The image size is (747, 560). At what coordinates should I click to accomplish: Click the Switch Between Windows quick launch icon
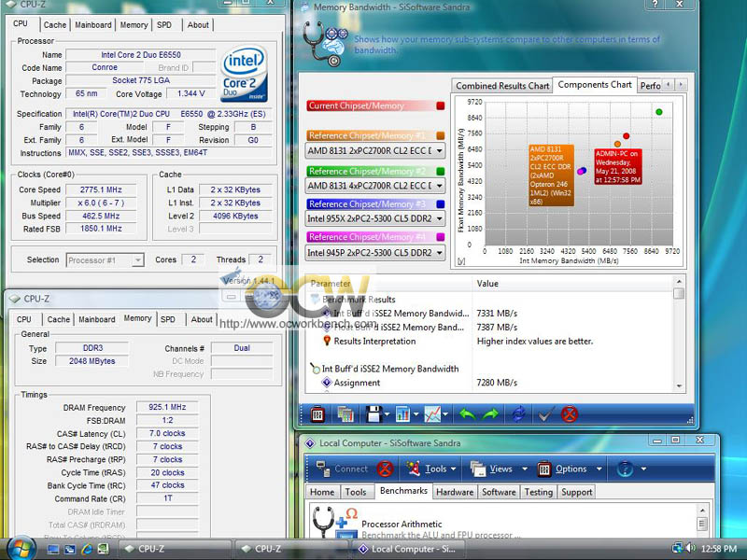69,549
